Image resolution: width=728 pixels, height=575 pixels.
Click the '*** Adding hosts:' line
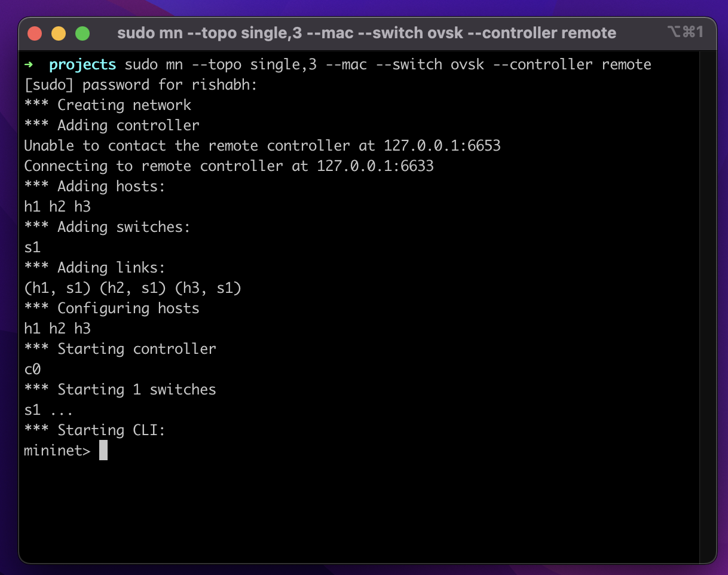point(94,186)
